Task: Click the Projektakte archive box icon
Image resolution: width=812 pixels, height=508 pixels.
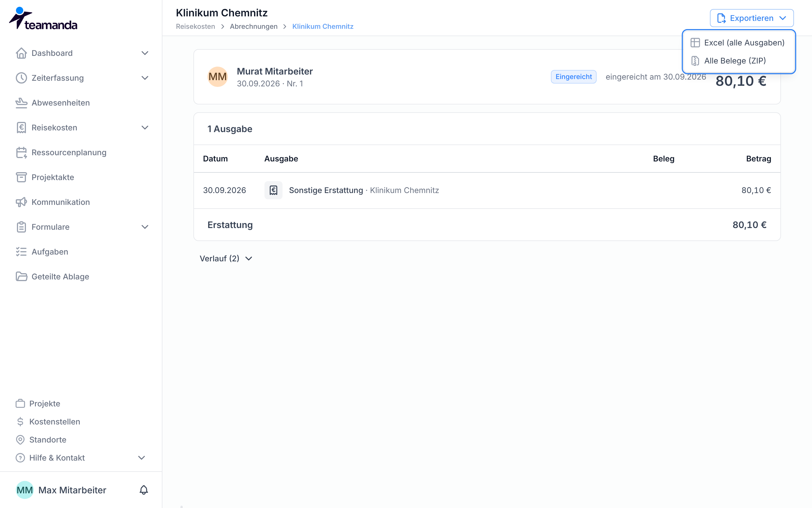Action: point(21,178)
